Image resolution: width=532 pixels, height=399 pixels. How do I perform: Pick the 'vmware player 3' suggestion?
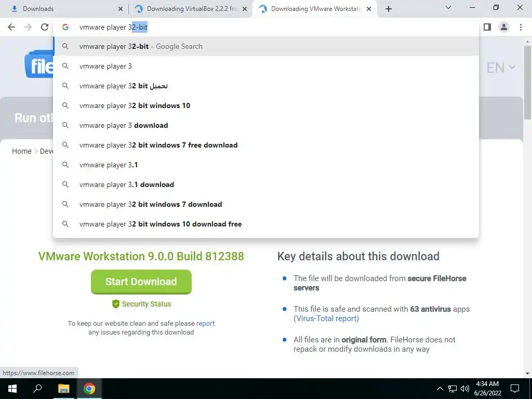tap(266, 66)
